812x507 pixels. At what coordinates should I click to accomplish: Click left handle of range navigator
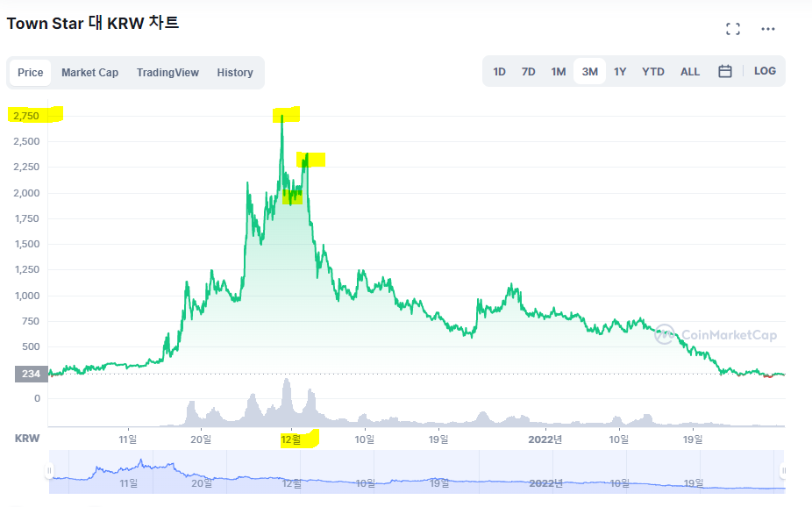click(49, 471)
